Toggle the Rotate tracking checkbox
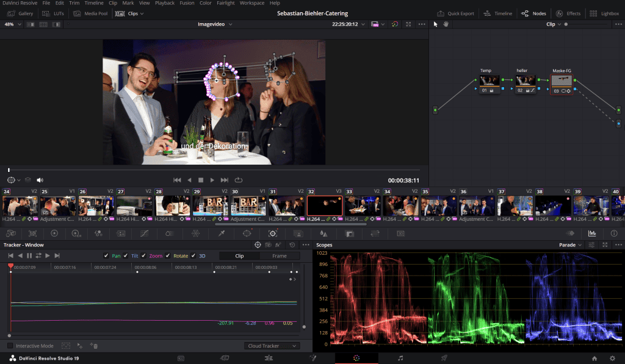This screenshot has width=625, height=364. pos(168,255)
